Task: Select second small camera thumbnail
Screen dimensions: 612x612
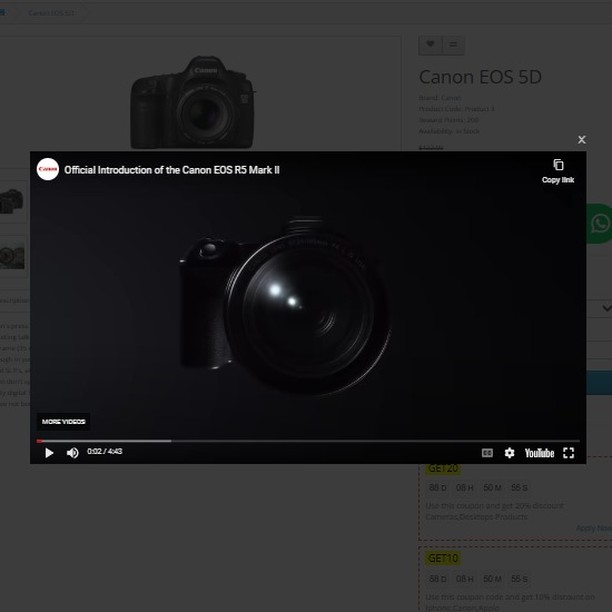Action: 12,255
